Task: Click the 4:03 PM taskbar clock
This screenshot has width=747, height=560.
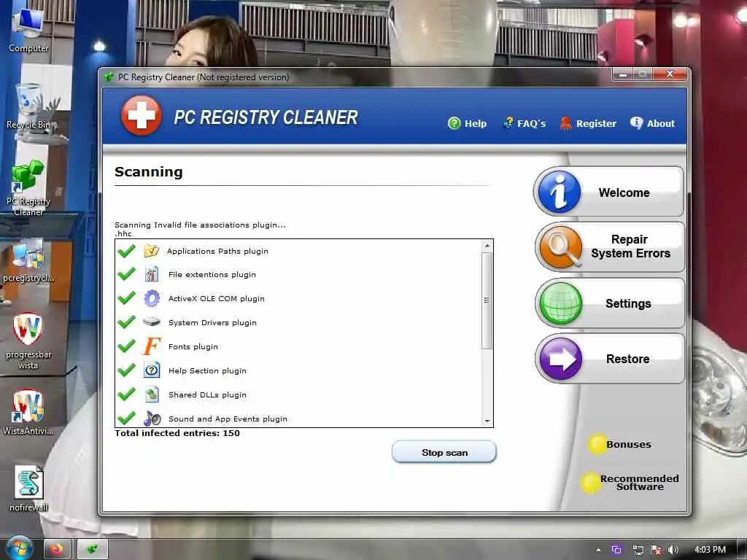Action: tap(710, 550)
